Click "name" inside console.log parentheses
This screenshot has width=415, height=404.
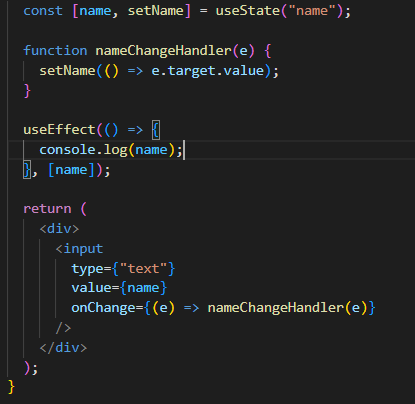tap(151, 150)
